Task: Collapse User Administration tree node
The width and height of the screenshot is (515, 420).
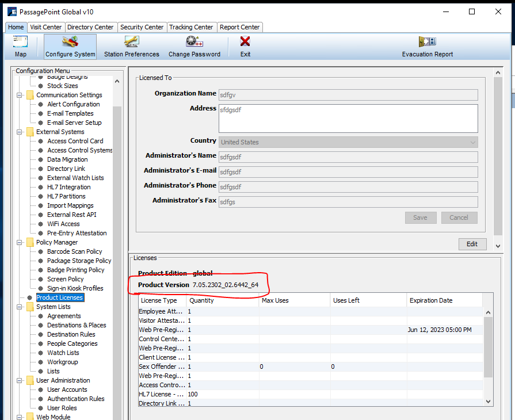Action: pyautogui.click(x=20, y=380)
